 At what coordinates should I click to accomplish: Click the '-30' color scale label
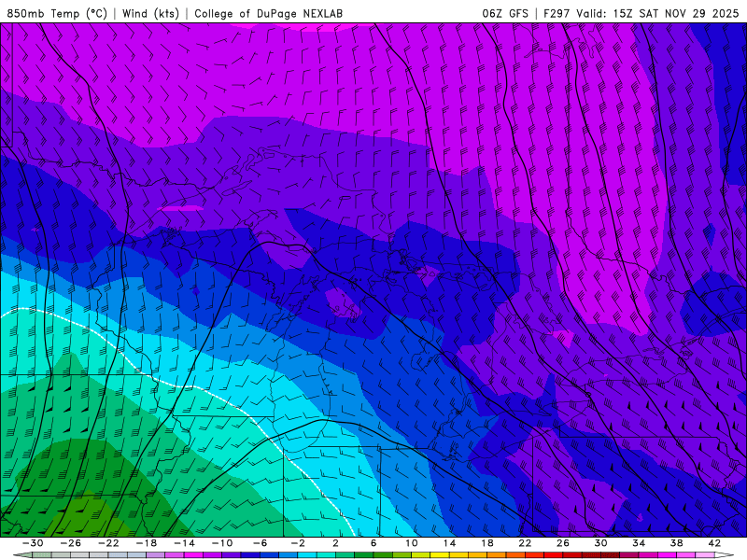[33, 543]
